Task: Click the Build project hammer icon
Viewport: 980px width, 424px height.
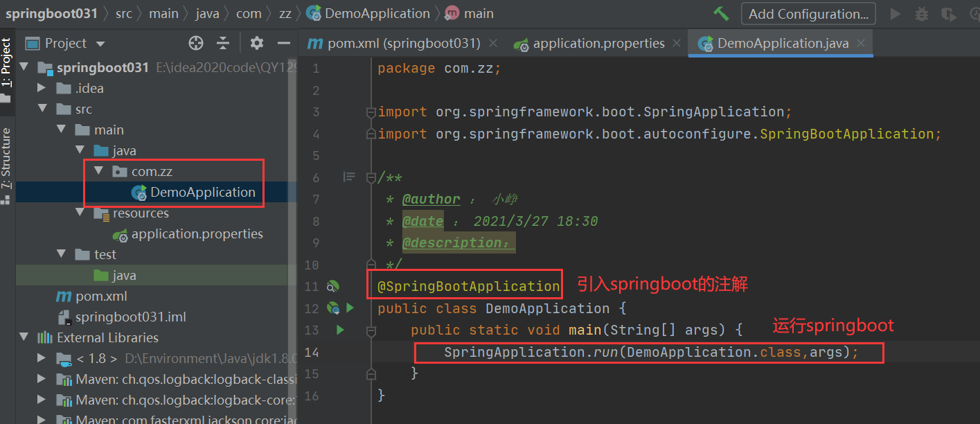Action: point(721,14)
